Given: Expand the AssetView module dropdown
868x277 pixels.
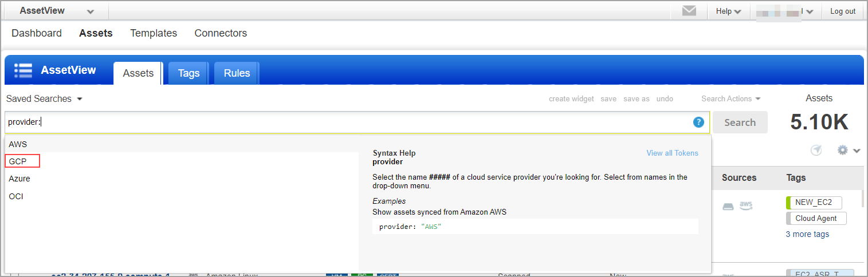Looking at the screenshot, I should pos(90,11).
